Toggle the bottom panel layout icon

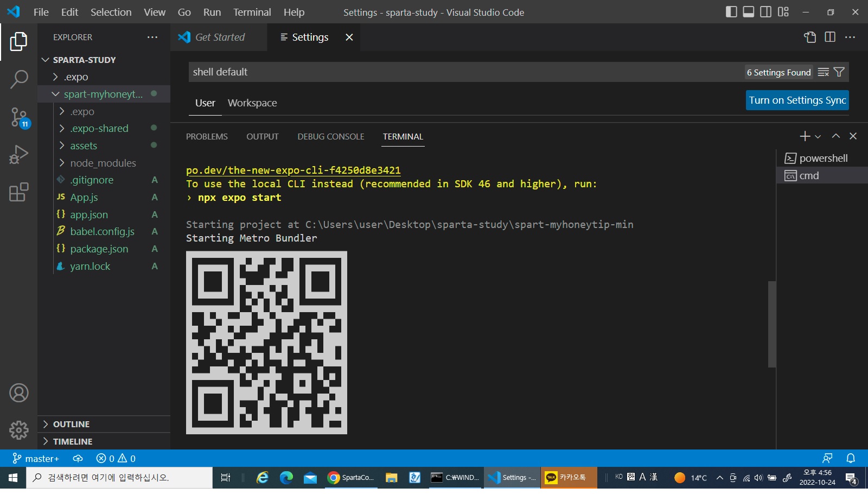(x=749, y=12)
